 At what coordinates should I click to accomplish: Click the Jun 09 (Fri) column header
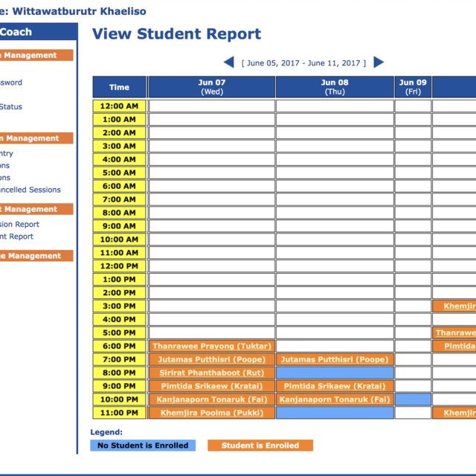[x=413, y=87]
